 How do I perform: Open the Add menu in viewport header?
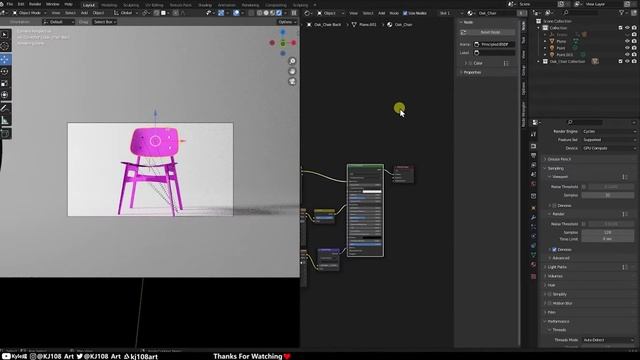[84, 13]
